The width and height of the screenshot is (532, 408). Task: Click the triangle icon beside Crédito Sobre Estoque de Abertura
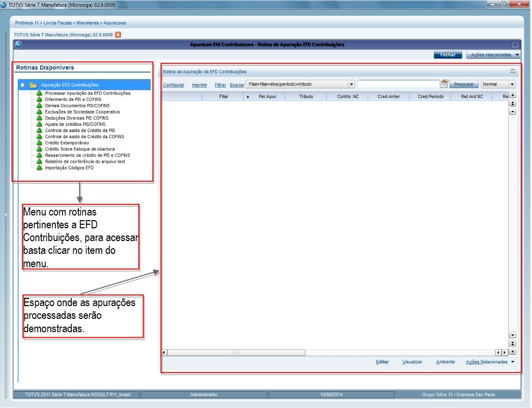coord(39,149)
